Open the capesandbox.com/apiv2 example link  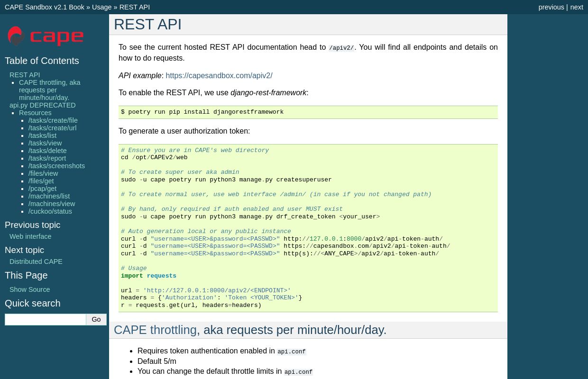pyautogui.click(x=219, y=75)
